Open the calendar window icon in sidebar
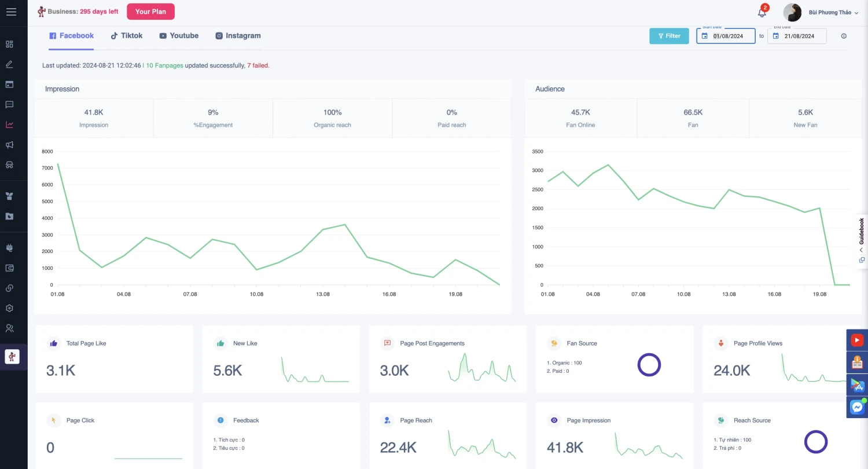This screenshot has height=469, width=868. click(x=9, y=84)
